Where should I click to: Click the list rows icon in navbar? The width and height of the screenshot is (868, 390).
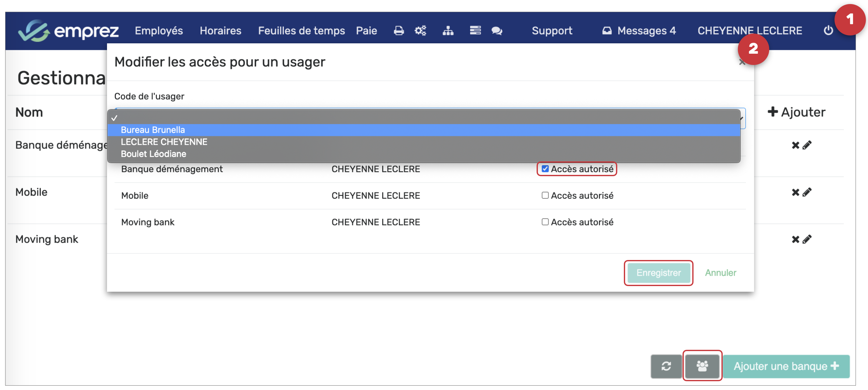(475, 31)
